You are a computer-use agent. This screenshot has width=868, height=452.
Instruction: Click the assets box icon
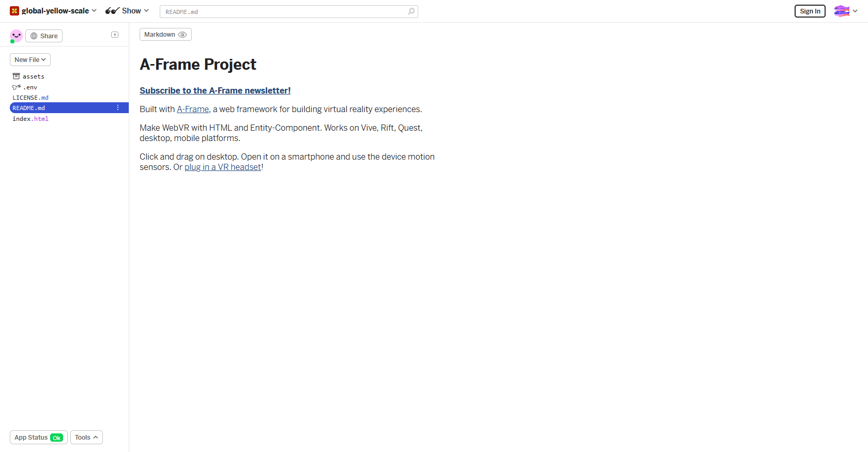tap(16, 76)
